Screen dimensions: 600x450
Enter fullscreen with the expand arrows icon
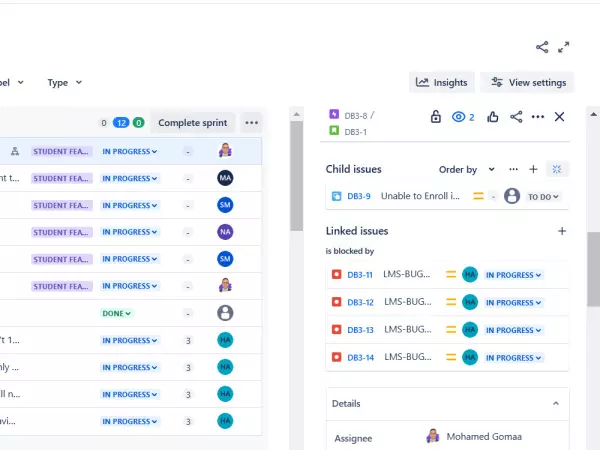point(563,47)
